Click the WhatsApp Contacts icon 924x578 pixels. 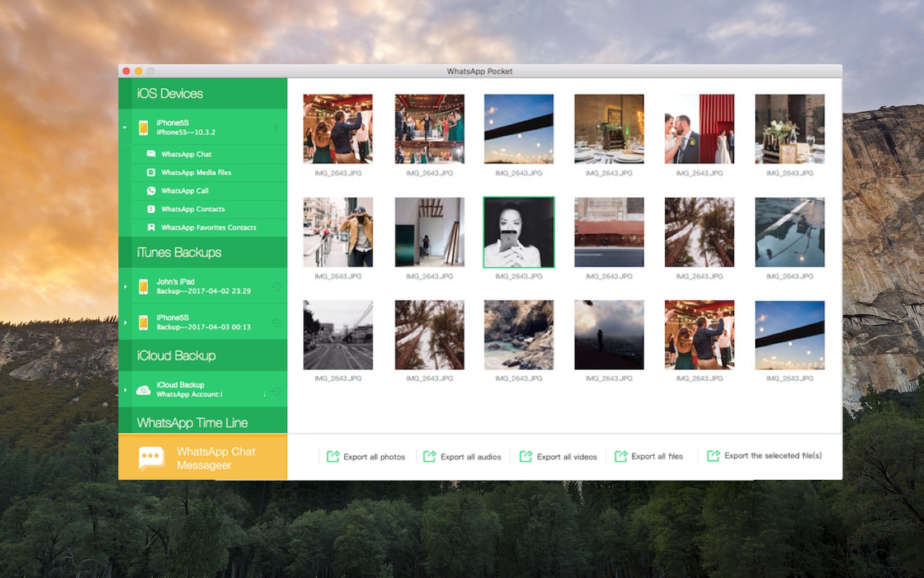click(x=151, y=209)
